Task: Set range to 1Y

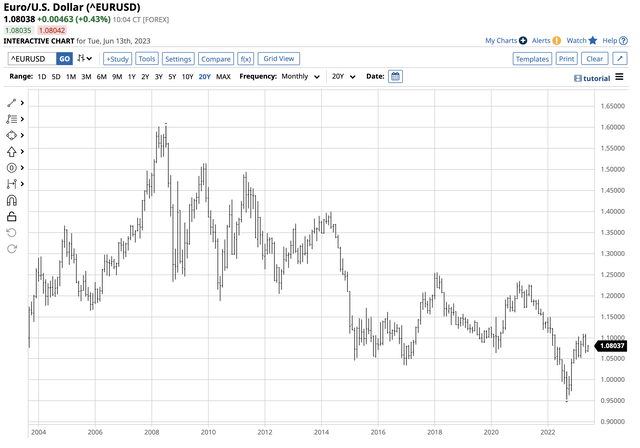Action: [131, 76]
